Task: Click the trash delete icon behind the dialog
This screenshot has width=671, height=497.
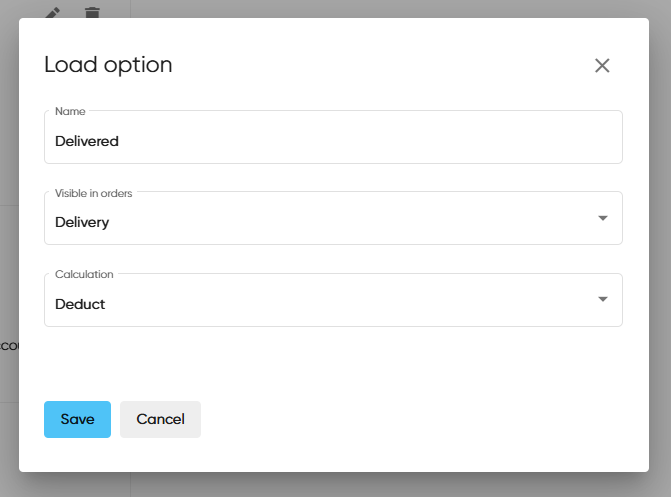Action: pos(92,12)
